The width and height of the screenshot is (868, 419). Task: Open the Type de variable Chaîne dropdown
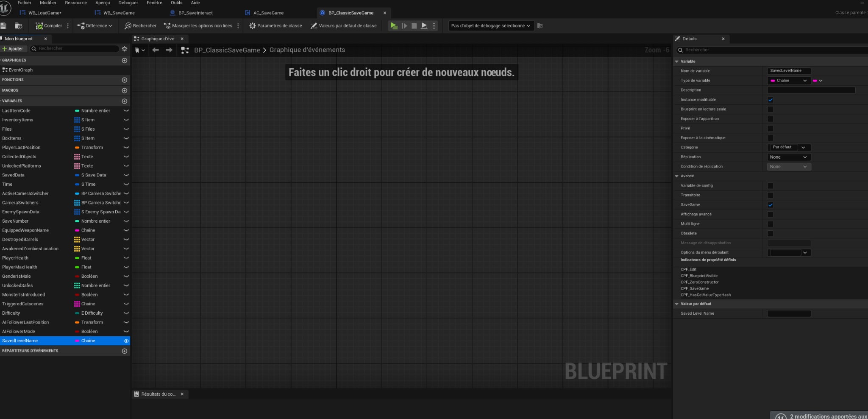point(788,81)
